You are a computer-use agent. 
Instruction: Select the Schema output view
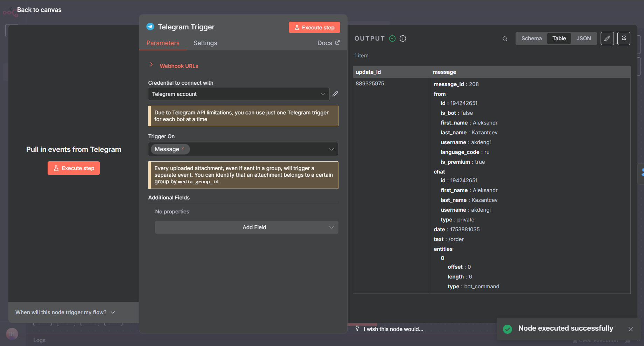coord(531,38)
